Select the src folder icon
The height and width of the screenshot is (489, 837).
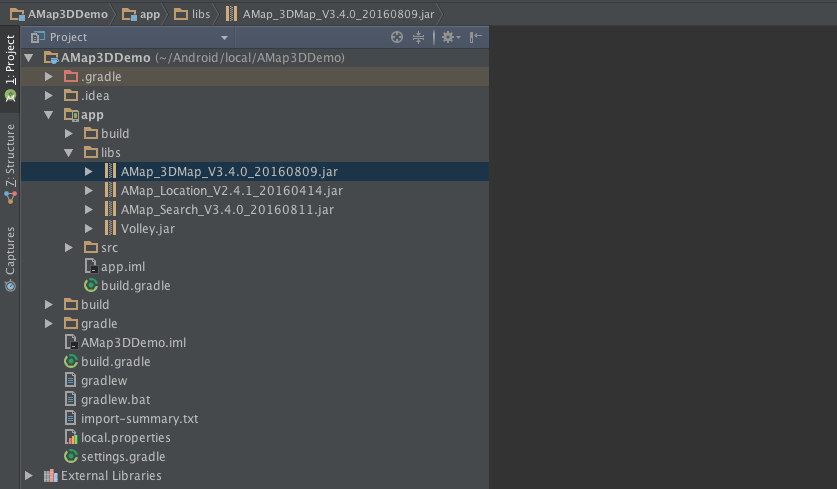[x=91, y=247]
